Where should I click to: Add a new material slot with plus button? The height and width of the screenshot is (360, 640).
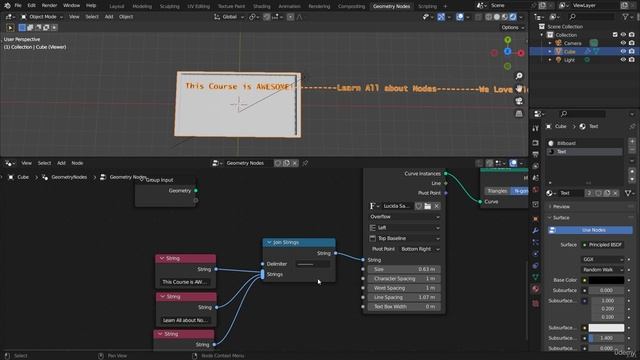632,142
